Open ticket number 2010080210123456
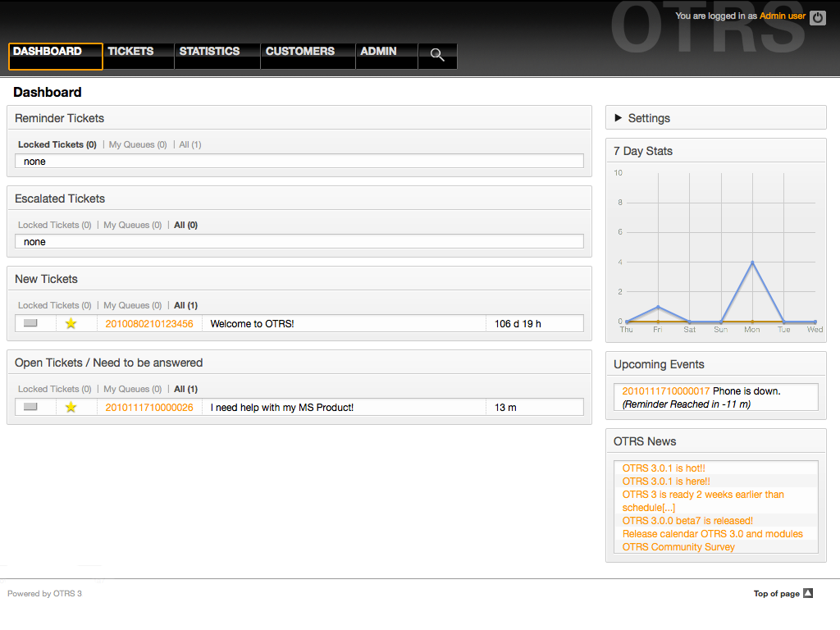Viewport: 840px width, 630px height. click(149, 323)
